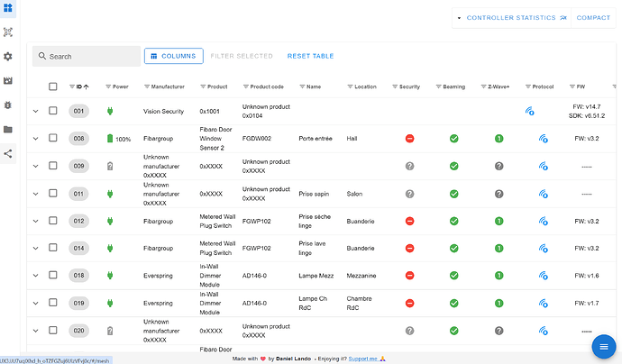This screenshot has width=622, height=364.
Task: Click the 'Mezzanine' location cell
Action: (x=361, y=276)
